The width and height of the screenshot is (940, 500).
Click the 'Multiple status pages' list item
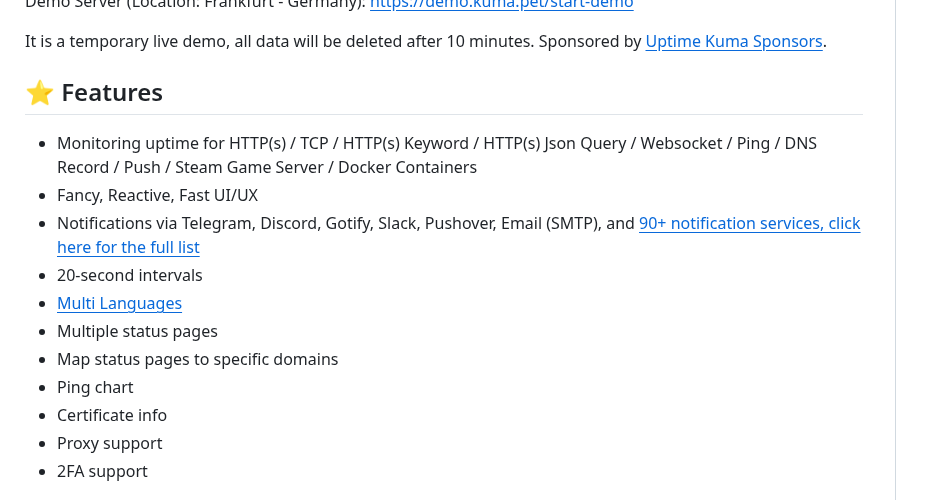pos(137,332)
